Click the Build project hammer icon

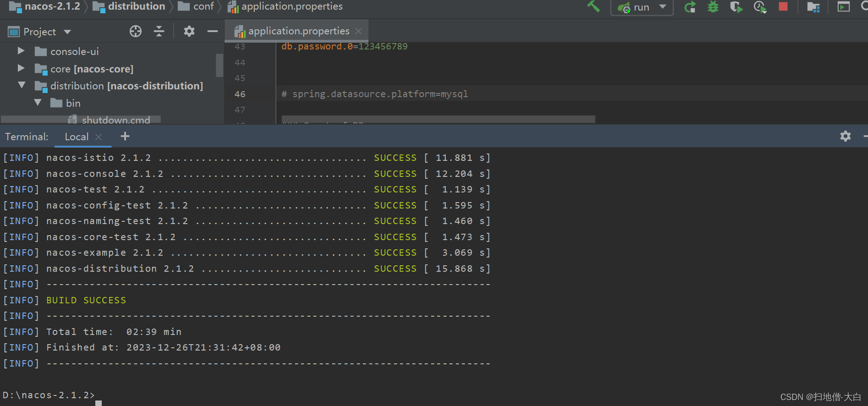(x=593, y=6)
